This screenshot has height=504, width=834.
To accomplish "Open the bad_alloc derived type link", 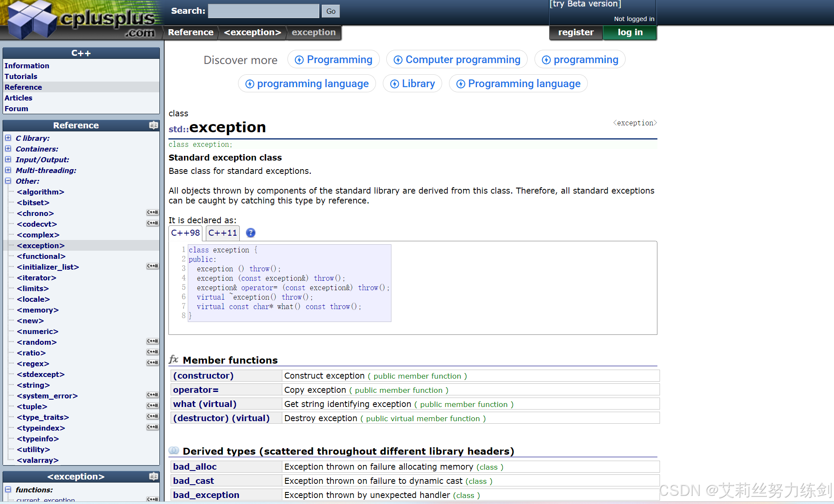I will (x=195, y=467).
